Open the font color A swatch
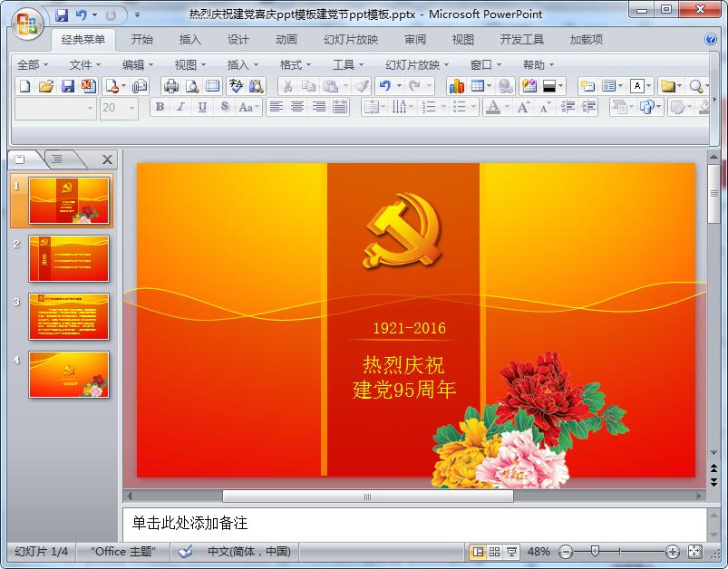The width and height of the screenshot is (728, 569). 493,107
